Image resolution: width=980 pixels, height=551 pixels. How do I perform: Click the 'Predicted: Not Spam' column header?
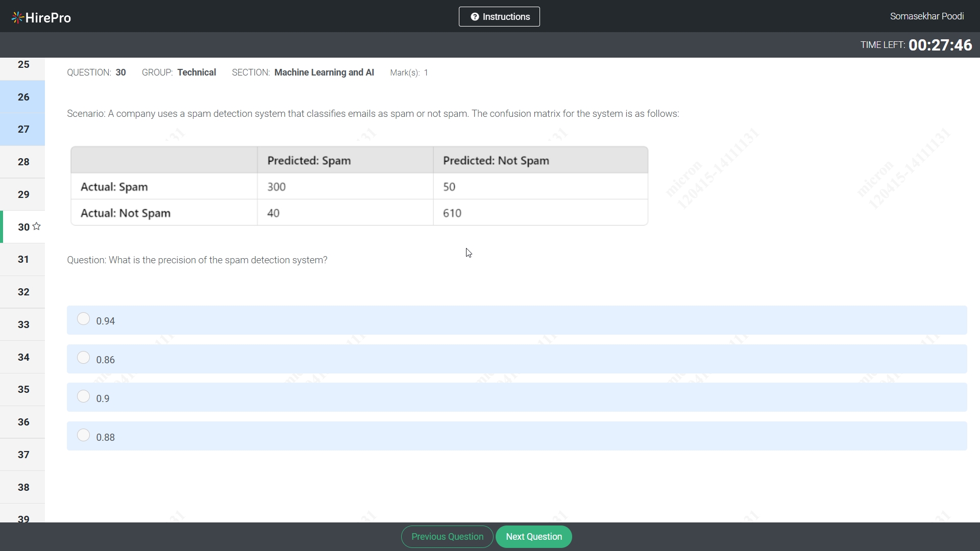click(x=541, y=160)
